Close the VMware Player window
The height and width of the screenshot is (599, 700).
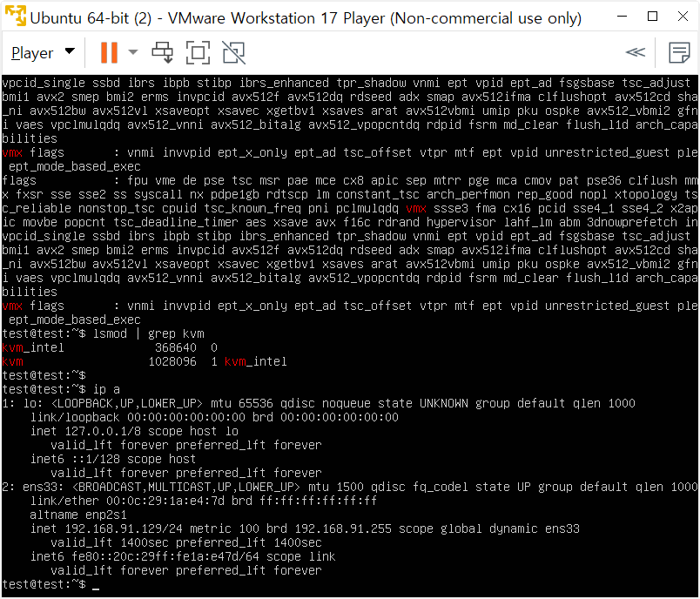[683, 17]
